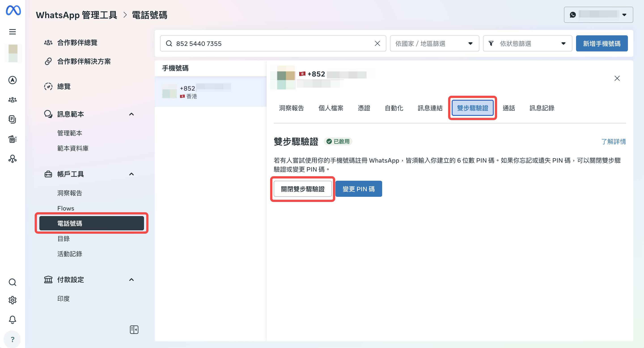Open notifications bell icon

pos(13,320)
